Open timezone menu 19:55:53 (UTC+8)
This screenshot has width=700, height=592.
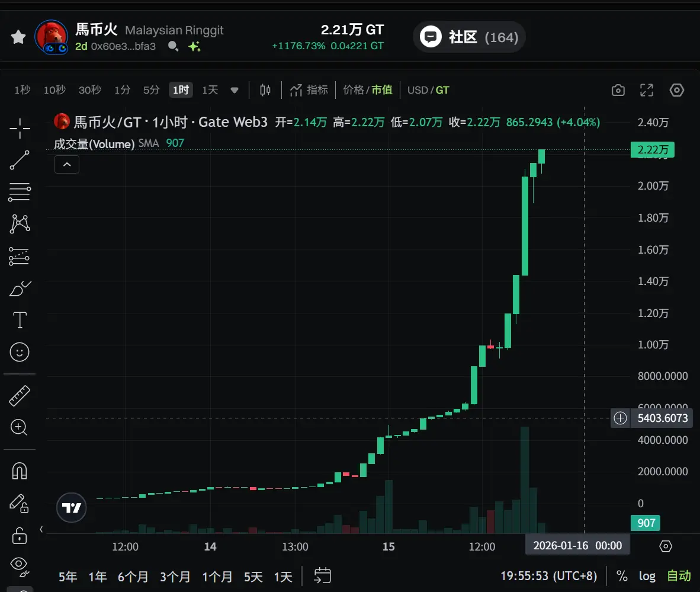[548, 576]
